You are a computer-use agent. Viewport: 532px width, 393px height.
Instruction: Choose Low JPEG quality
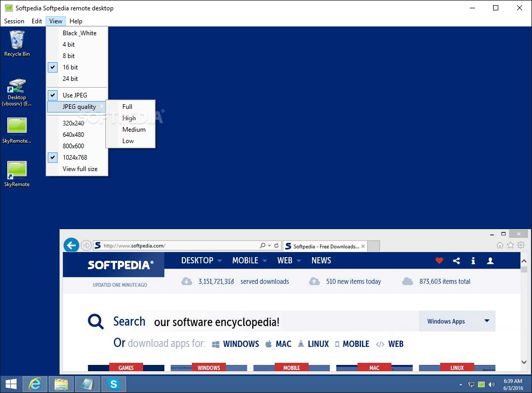(131, 141)
